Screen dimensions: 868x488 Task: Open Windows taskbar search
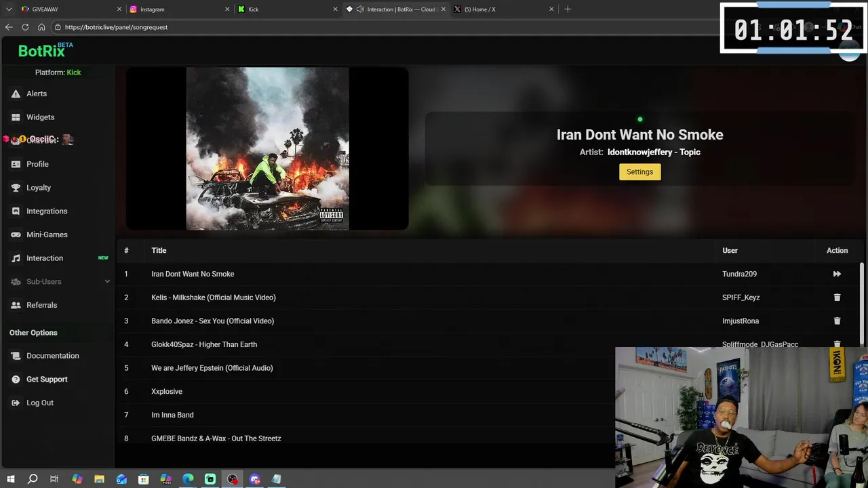tap(32, 479)
